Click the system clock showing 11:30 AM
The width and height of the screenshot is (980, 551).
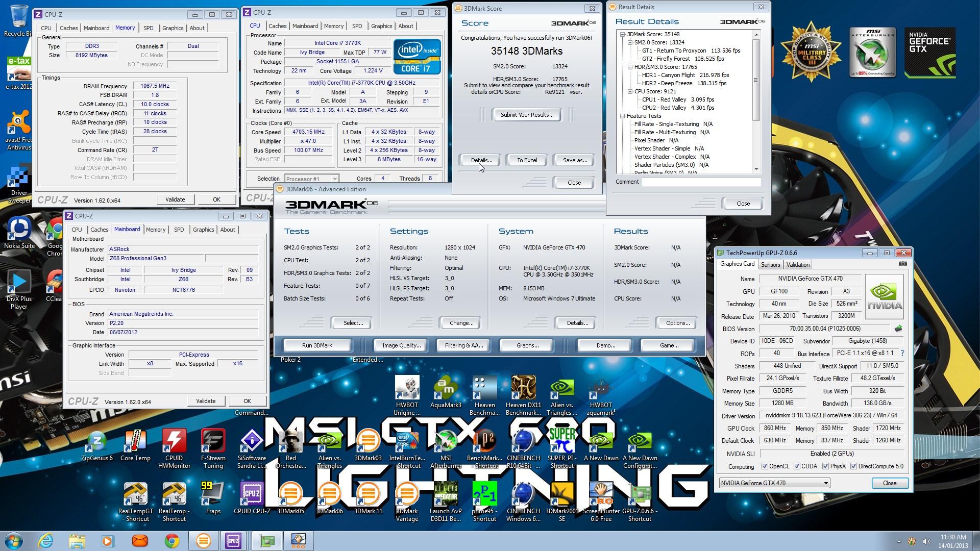(953, 537)
